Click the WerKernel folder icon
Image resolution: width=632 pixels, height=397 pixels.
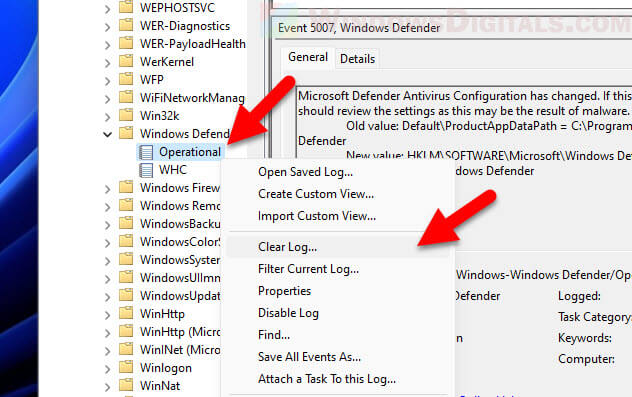click(x=126, y=61)
